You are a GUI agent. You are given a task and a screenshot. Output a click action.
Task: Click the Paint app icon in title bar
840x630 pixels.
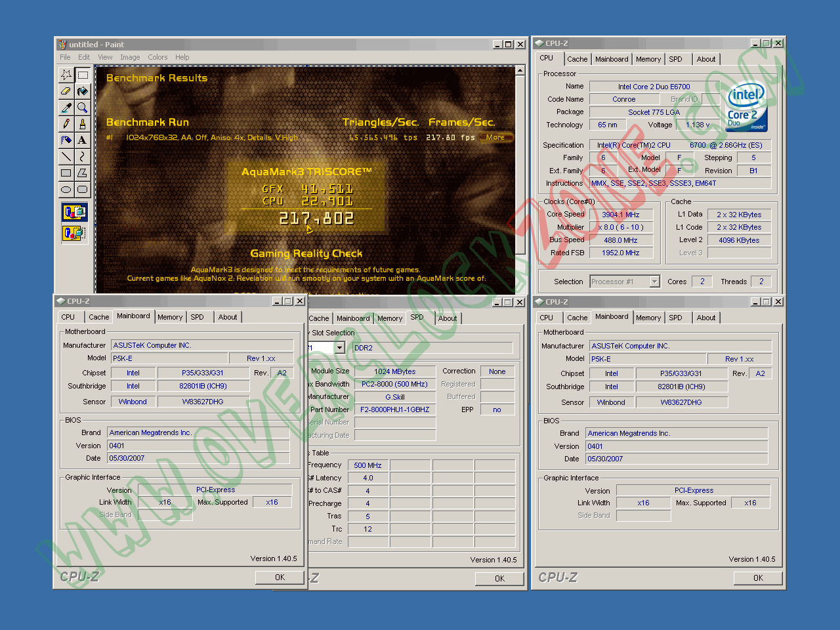coord(62,45)
